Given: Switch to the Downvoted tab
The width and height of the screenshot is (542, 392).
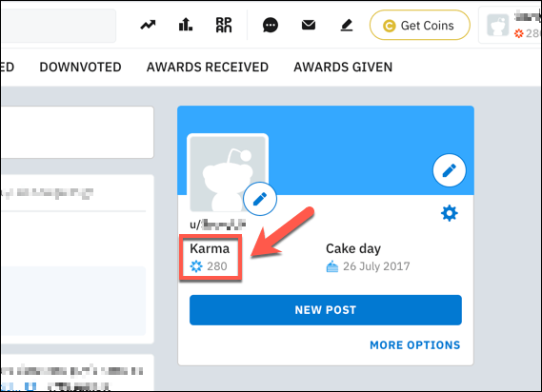Looking at the screenshot, I should 81,67.
